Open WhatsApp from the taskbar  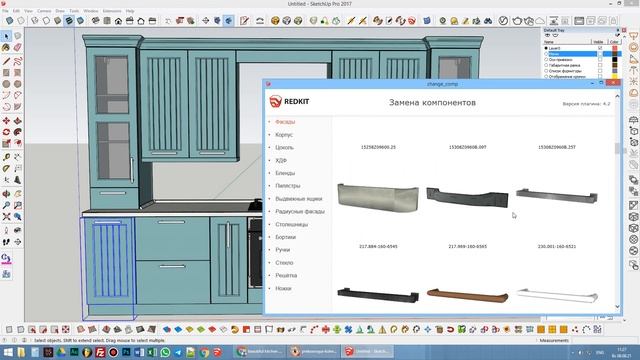(x=165, y=352)
